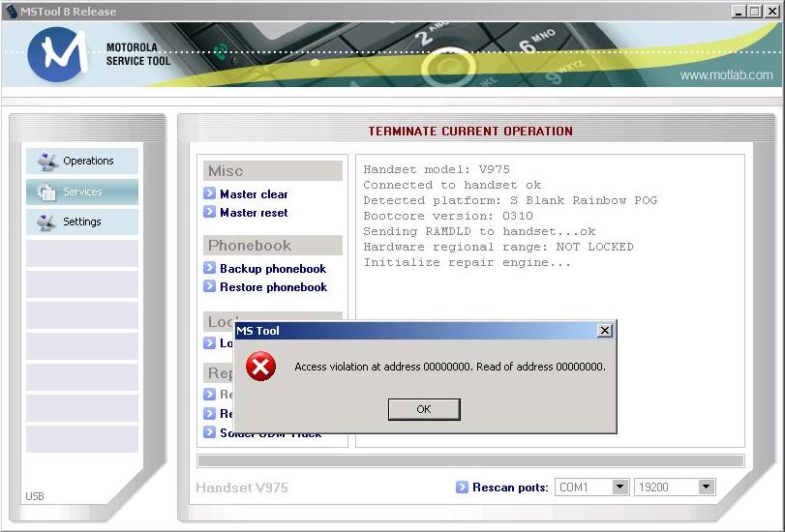Image resolution: width=785 pixels, height=532 pixels.
Task: Close the MSTool 8 Release window
Action: pos(772,11)
